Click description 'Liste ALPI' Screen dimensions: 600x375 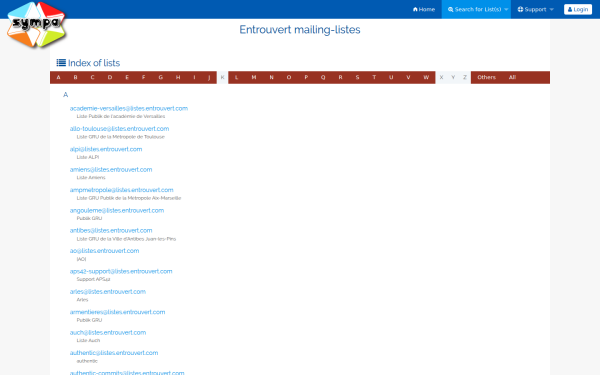(88, 157)
